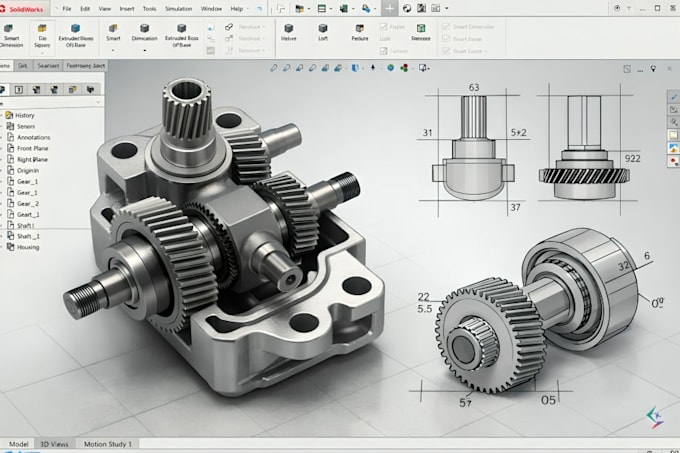Click the red and green appearance icon
680x453 pixels.
point(404,68)
